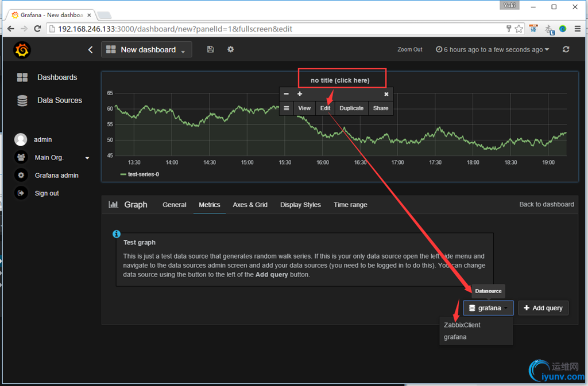This screenshot has width=588, height=386.
Task: Open the time range picker
Action: tap(492, 49)
